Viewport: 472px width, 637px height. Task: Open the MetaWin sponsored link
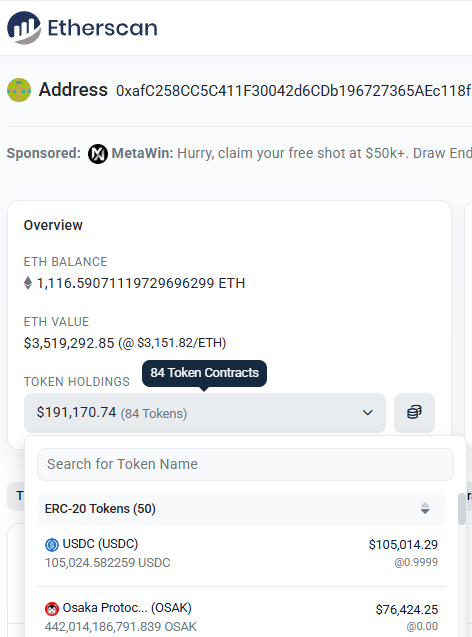292,154
